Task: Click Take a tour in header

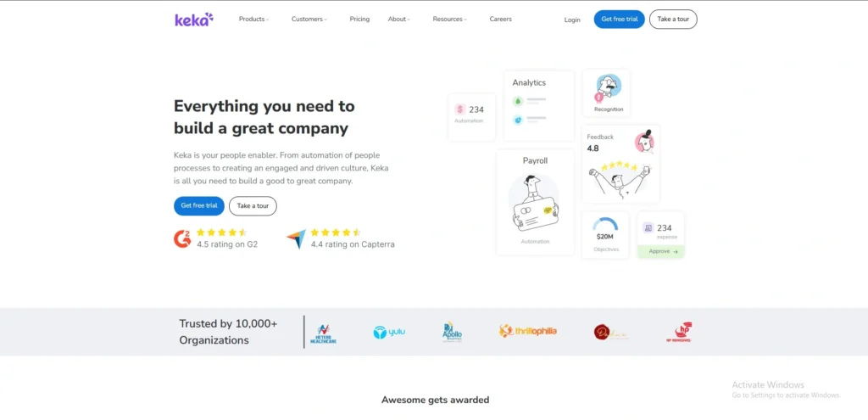Action: coord(673,19)
